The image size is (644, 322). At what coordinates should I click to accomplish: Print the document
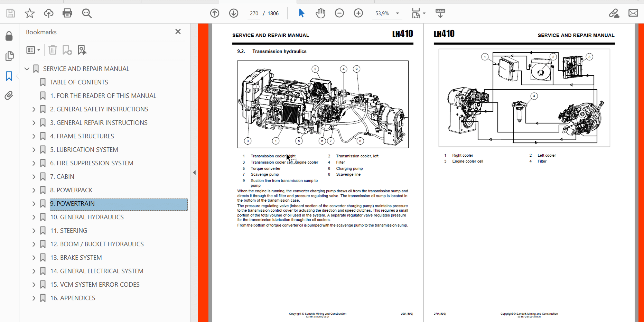coord(67,13)
